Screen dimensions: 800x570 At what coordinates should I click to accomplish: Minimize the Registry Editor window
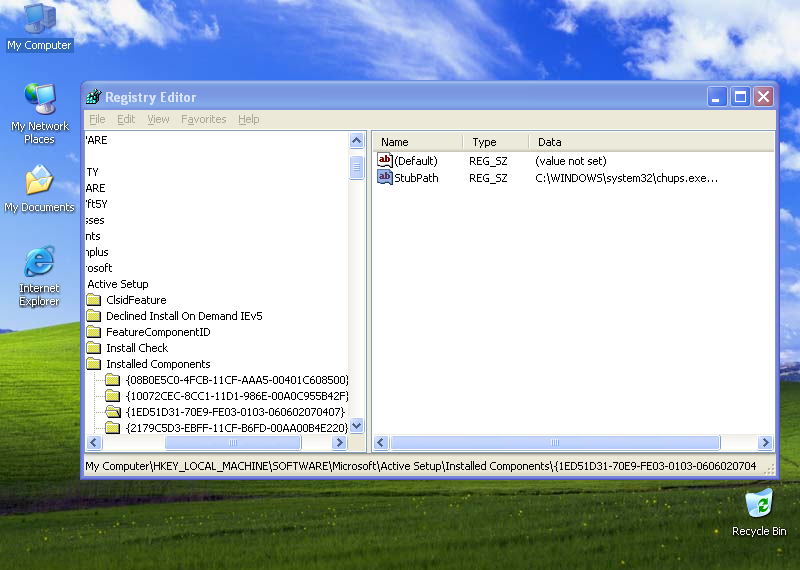(717, 96)
